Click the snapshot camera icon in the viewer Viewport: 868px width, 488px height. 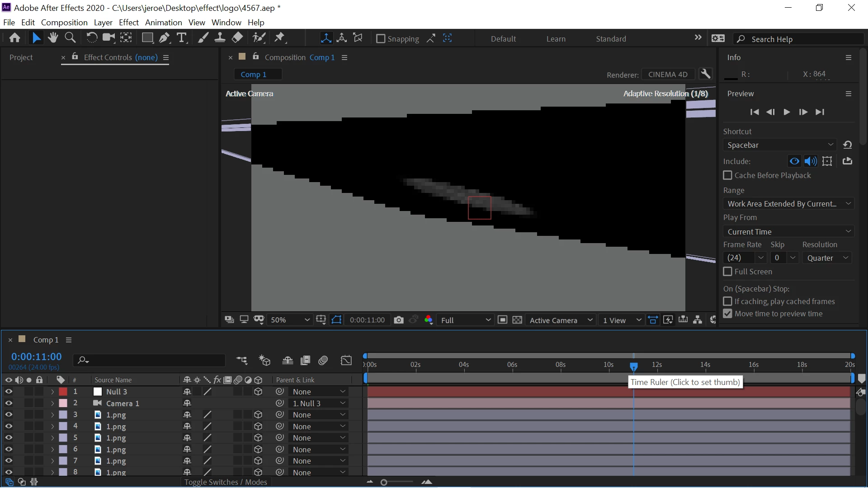coord(398,320)
